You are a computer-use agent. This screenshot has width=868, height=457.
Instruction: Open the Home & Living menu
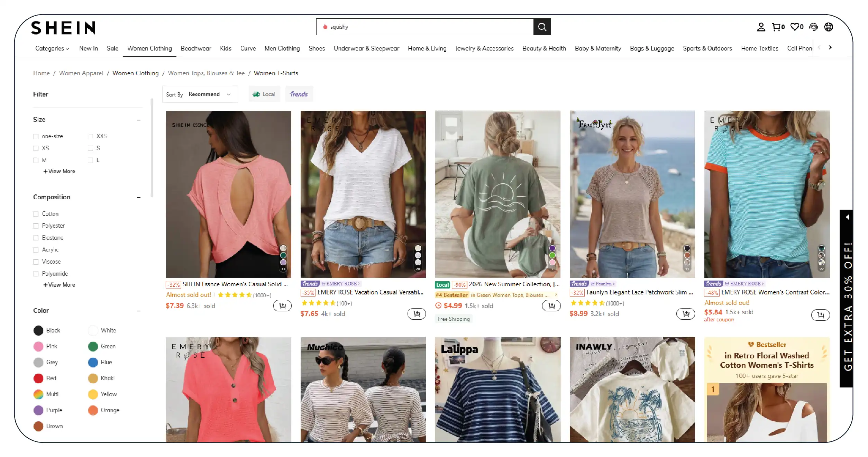point(427,48)
